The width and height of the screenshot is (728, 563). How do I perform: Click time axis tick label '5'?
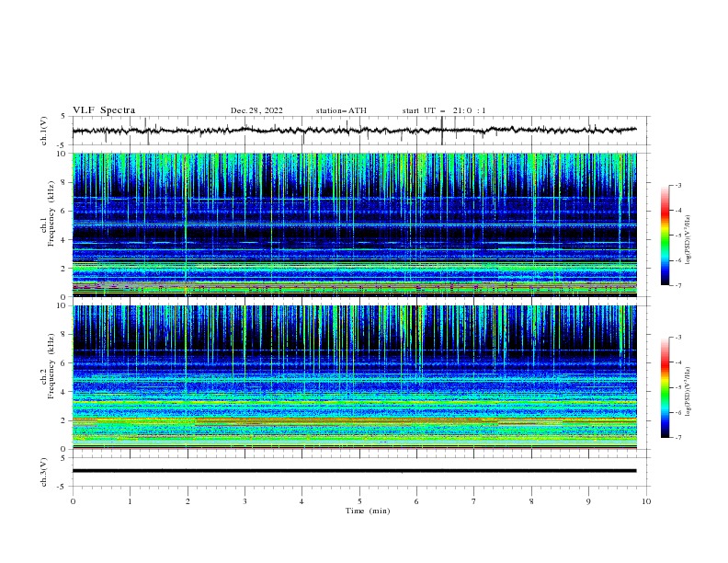pos(359,501)
